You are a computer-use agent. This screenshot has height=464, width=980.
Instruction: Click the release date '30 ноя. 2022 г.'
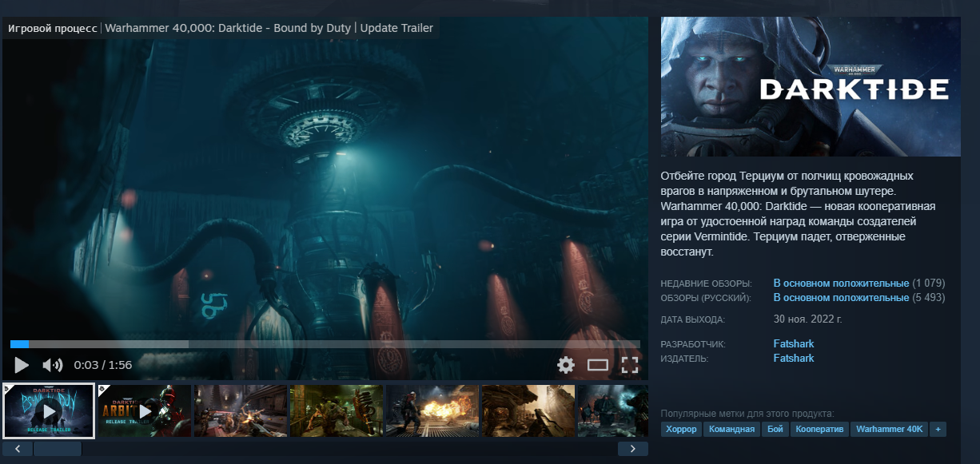tap(807, 319)
